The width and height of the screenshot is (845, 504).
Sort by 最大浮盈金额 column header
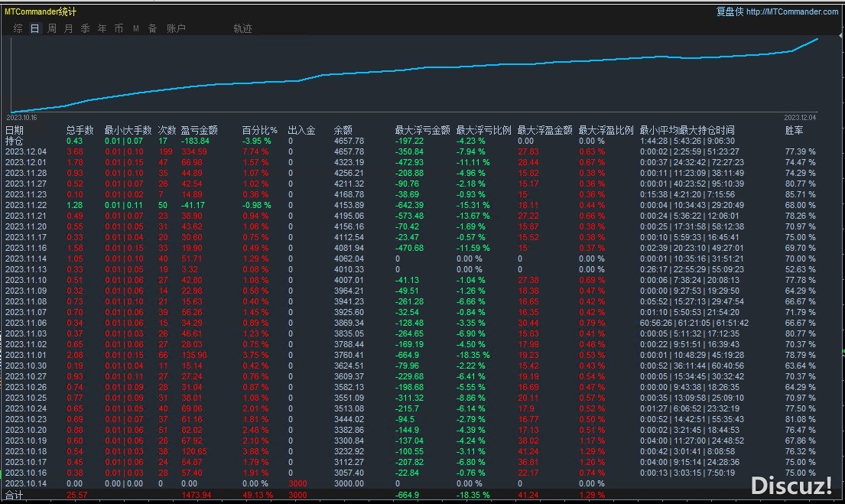(544, 130)
